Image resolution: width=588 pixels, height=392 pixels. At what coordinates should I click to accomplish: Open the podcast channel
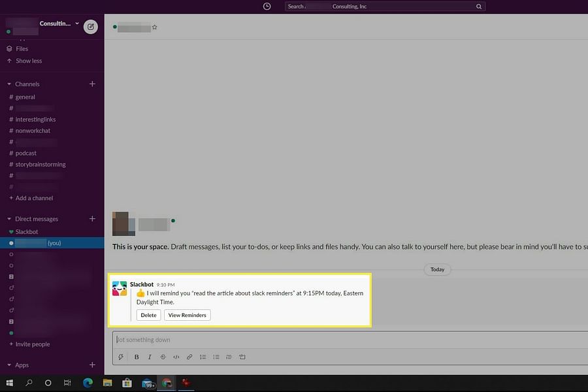[x=25, y=154]
